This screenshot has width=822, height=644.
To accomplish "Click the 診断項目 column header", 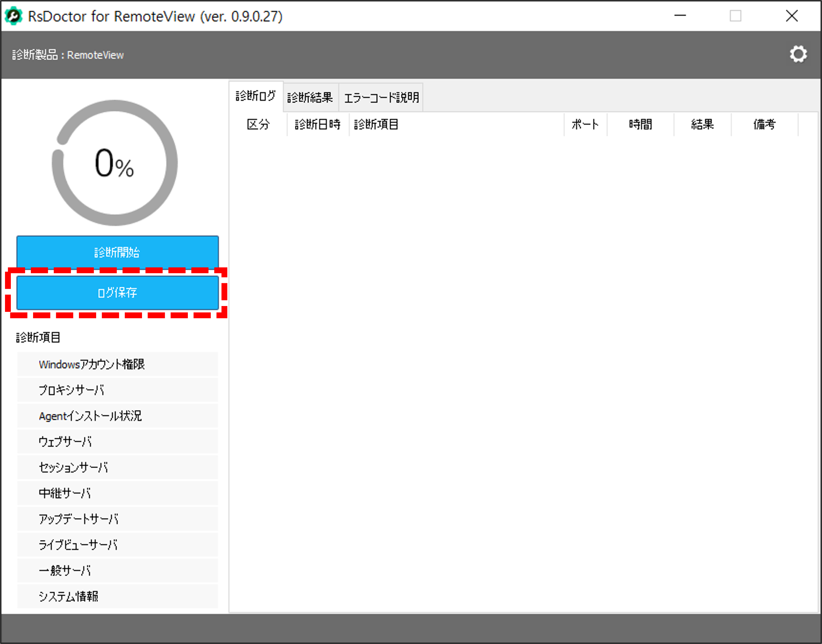I will (457, 124).
